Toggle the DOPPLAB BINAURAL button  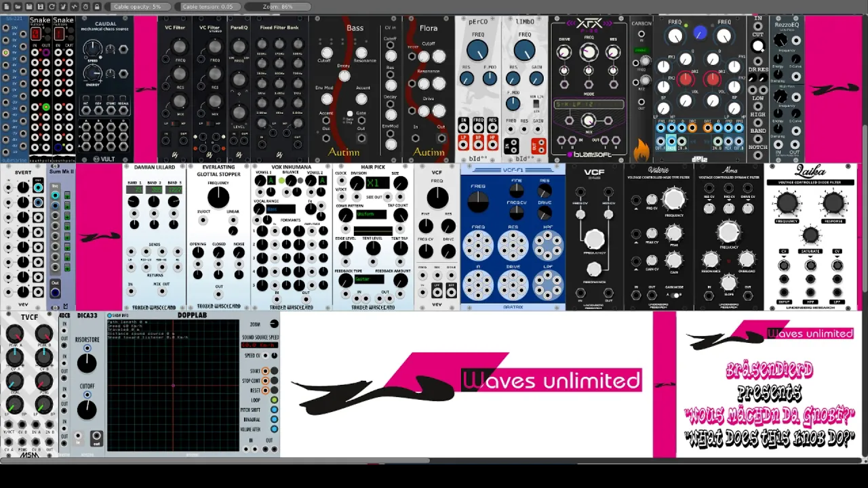click(x=274, y=419)
